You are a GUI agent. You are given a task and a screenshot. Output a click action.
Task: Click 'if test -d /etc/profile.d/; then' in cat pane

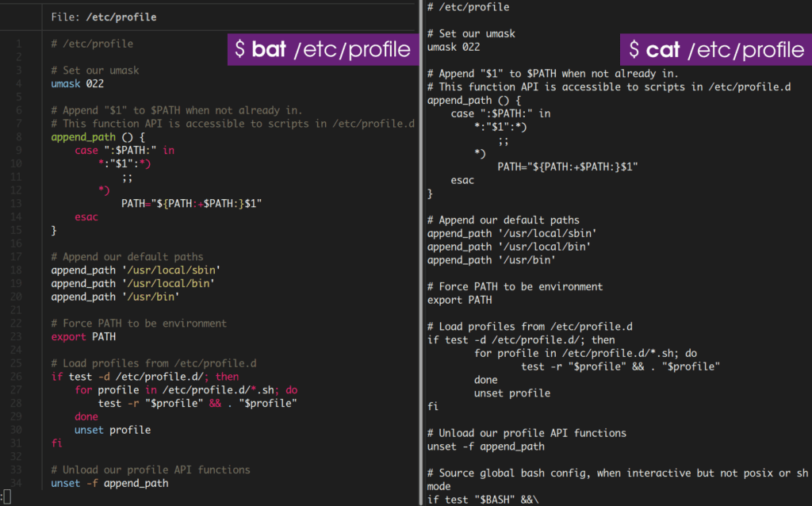point(522,340)
